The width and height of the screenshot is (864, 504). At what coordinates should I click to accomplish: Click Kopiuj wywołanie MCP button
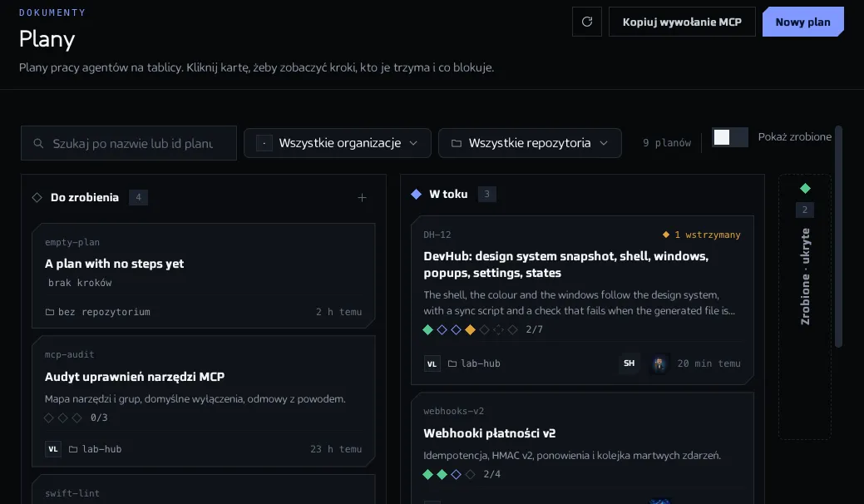click(x=682, y=22)
